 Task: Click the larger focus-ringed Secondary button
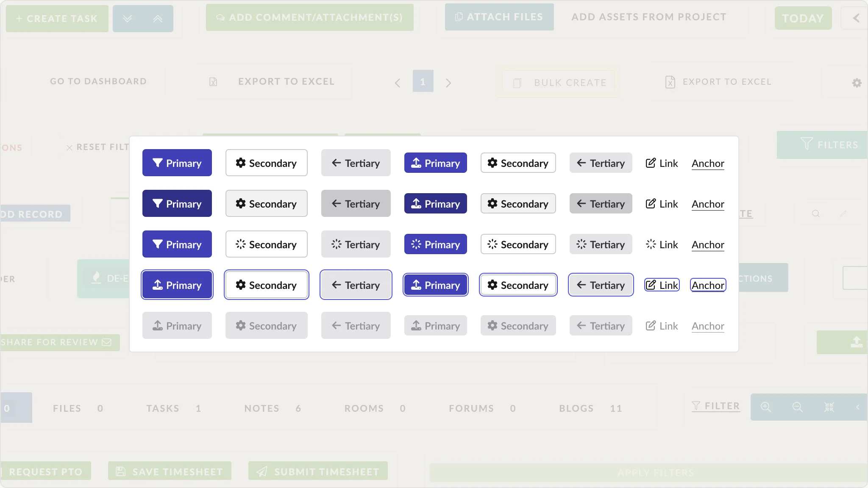click(267, 285)
